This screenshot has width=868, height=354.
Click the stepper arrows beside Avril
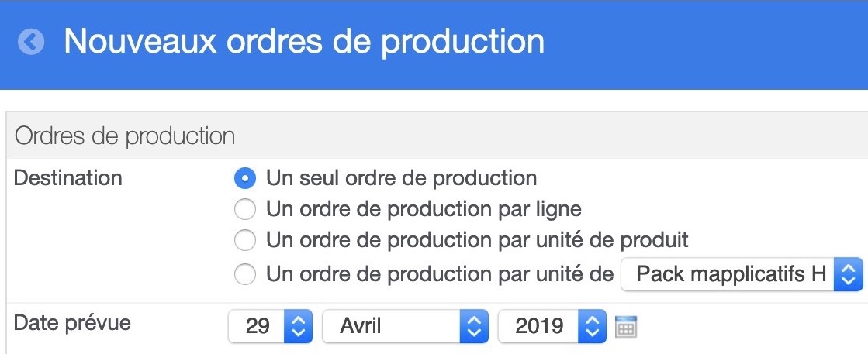click(474, 326)
